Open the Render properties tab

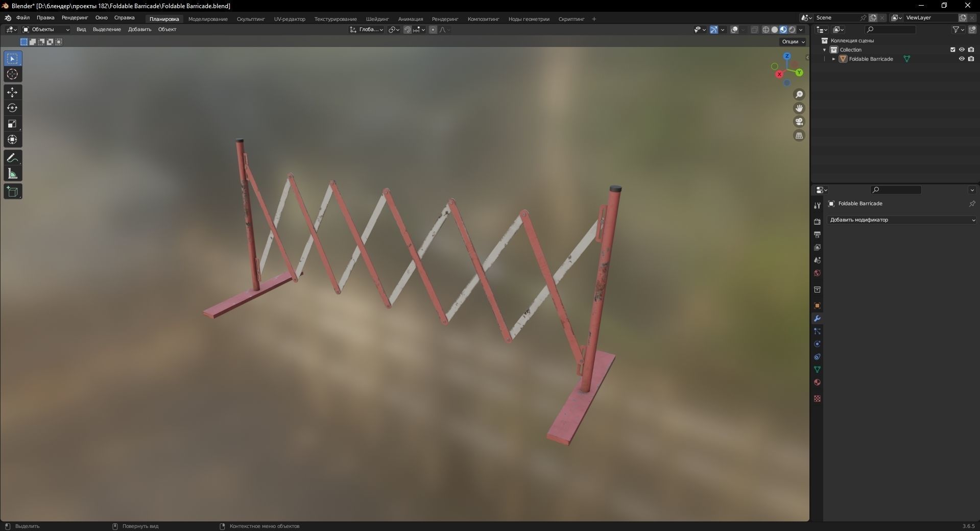pos(817,222)
